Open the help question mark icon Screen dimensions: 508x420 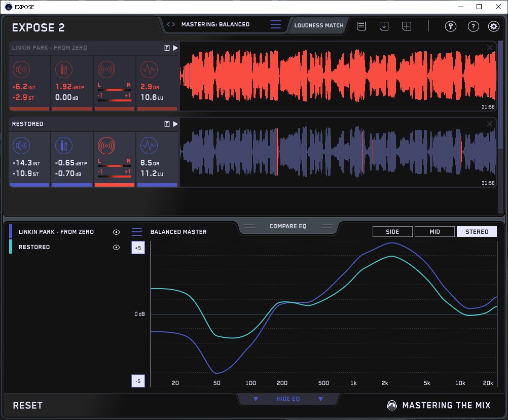[474, 26]
